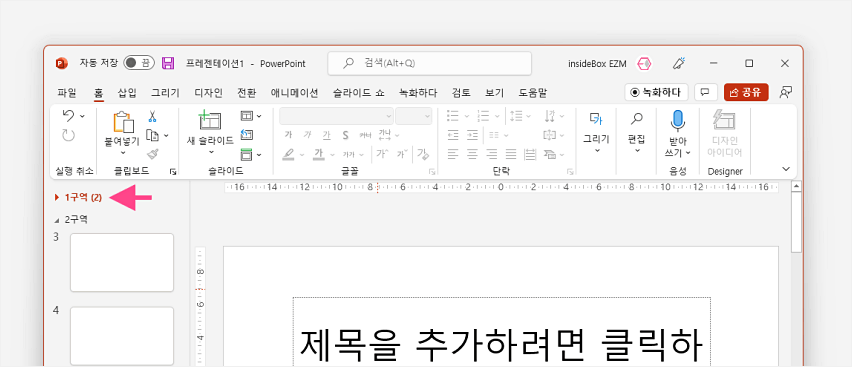Click the clear formatting icon
852x367 pixels.
pyautogui.click(x=422, y=154)
